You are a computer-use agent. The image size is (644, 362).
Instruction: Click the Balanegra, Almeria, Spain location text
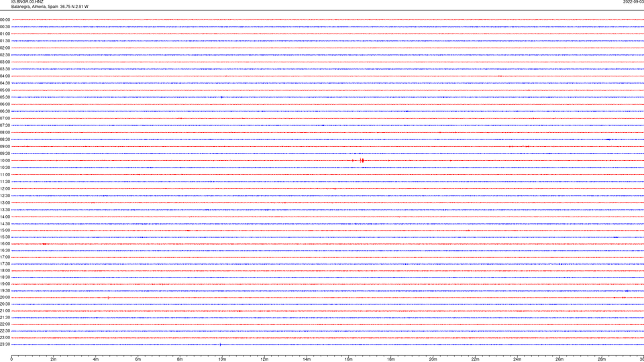point(34,7)
